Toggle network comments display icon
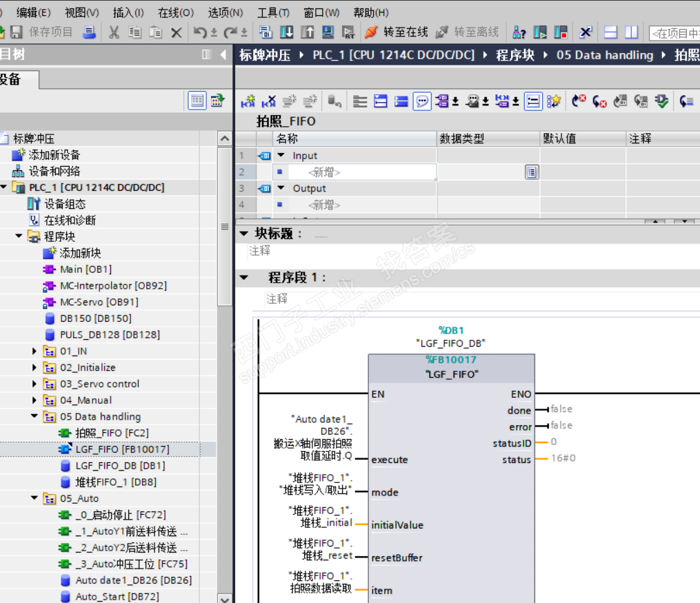 422,101
